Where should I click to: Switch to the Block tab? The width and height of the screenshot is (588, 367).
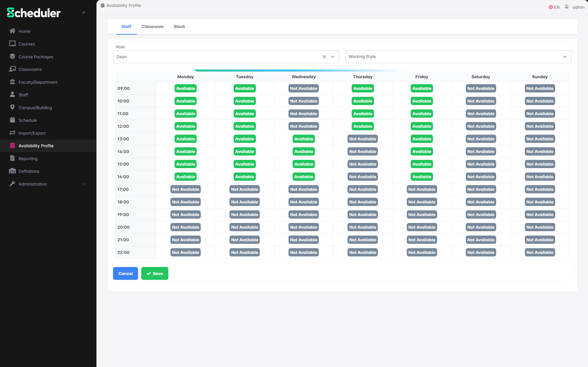coord(179,26)
